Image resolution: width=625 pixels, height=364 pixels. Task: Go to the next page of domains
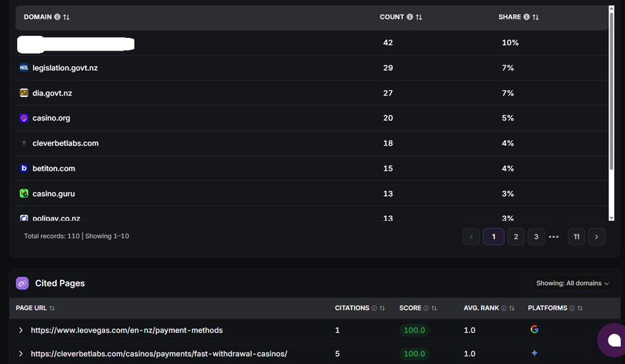pos(597,237)
